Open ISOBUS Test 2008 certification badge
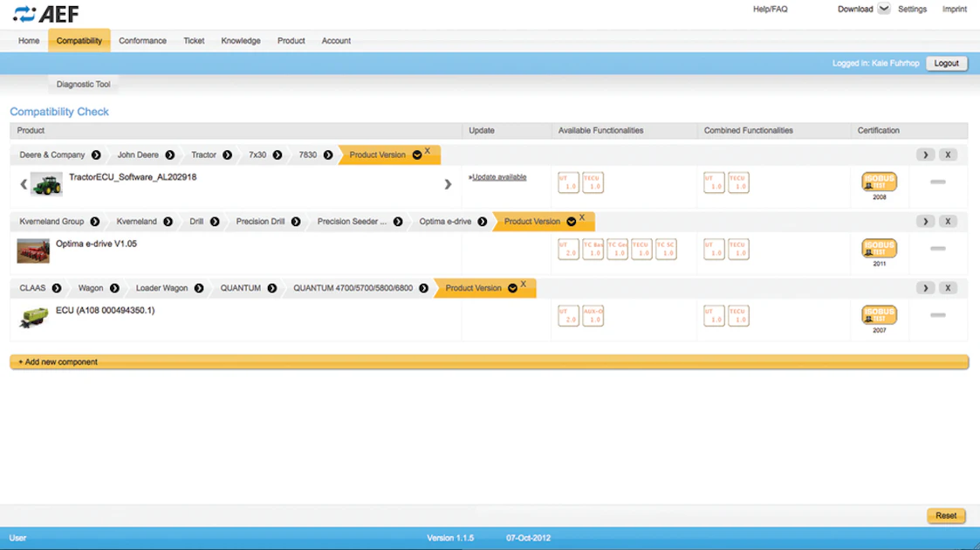Image resolution: width=980 pixels, height=550 pixels. tap(880, 182)
